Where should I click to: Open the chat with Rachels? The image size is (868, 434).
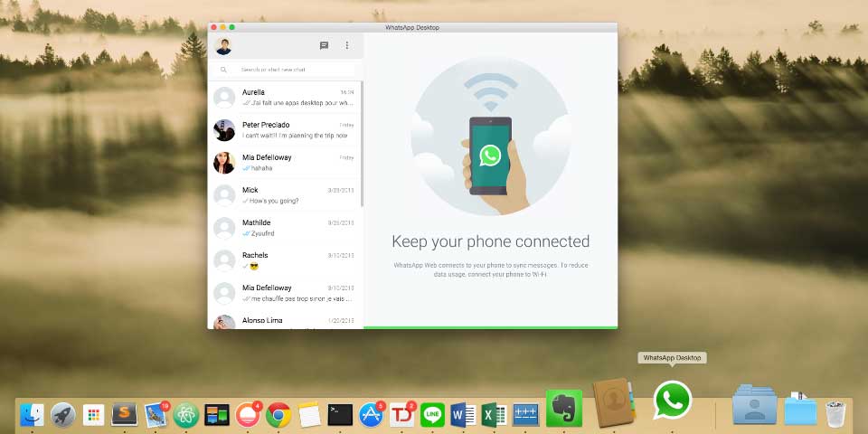(x=285, y=260)
